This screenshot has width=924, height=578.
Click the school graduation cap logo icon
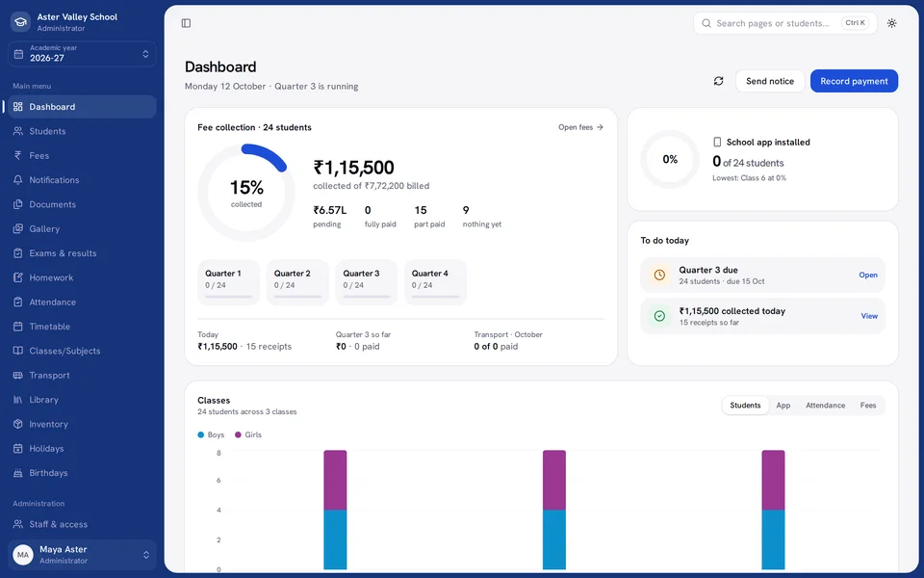coord(20,22)
